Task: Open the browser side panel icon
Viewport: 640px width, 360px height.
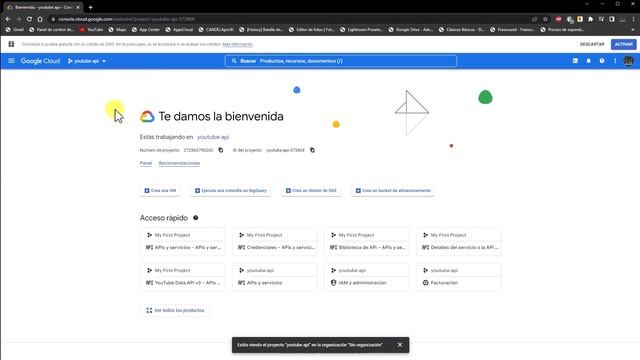Action: [x=612, y=19]
